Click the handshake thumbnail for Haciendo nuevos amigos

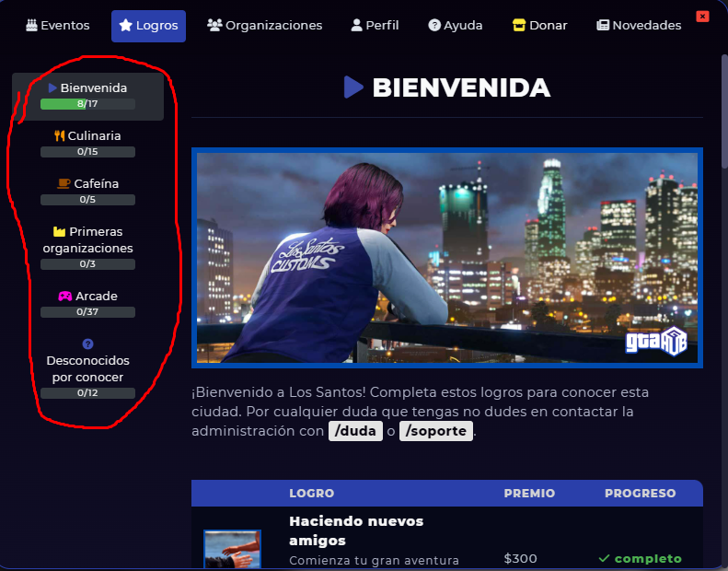click(232, 549)
